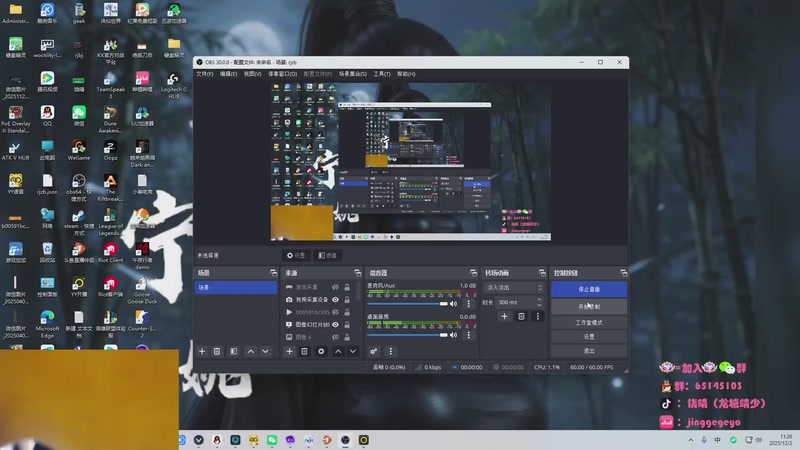The image size is (800, 450).
Task: Open the Riot Client desktop shortcut
Action: [x=110, y=253]
